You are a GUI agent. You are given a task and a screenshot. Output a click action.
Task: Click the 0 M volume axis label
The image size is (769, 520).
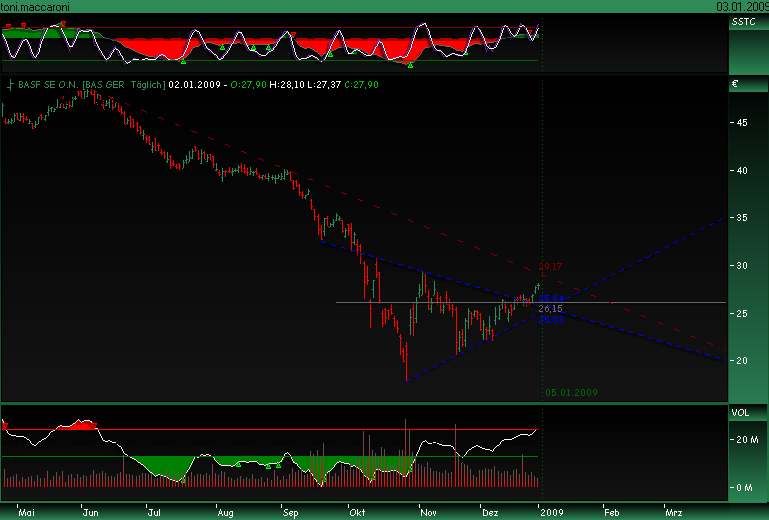click(x=745, y=487)
